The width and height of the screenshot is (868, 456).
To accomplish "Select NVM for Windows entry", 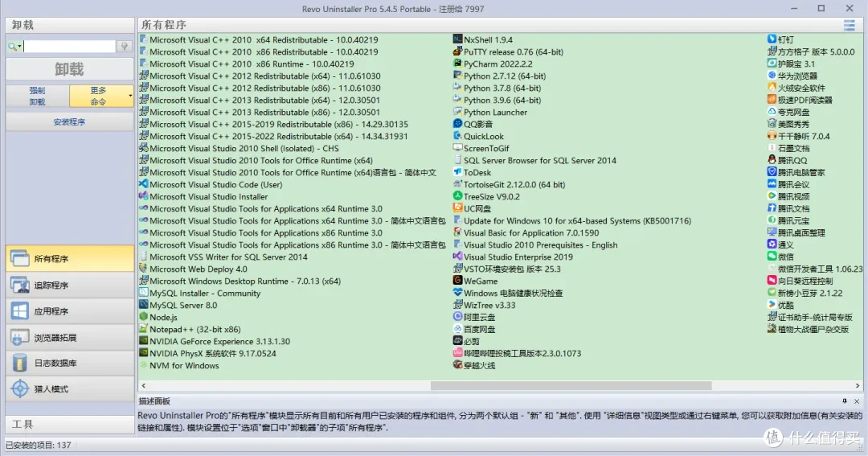I will coord(178,365).
